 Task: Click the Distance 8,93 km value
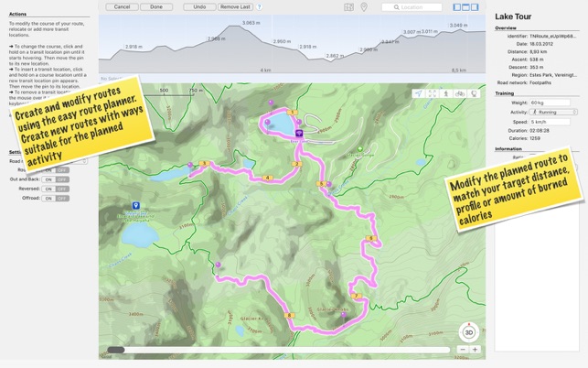pyautogui.click(x=538, y=52)
